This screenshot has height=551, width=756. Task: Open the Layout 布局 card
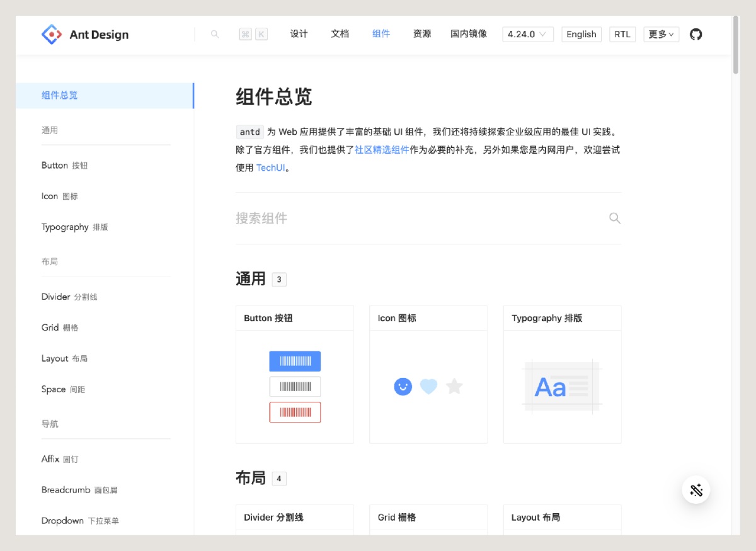563,518
